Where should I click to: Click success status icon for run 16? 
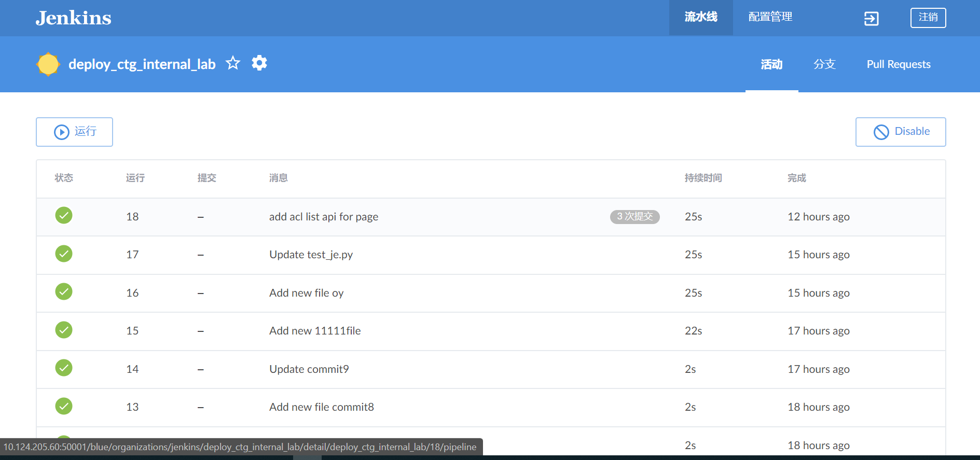[x=64, y=291]
